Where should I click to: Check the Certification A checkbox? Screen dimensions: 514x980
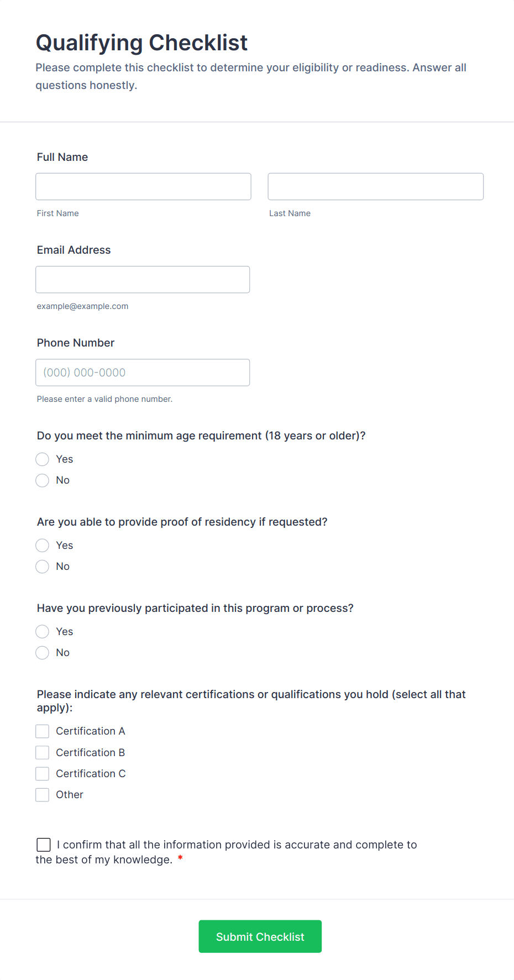point(43,731)
